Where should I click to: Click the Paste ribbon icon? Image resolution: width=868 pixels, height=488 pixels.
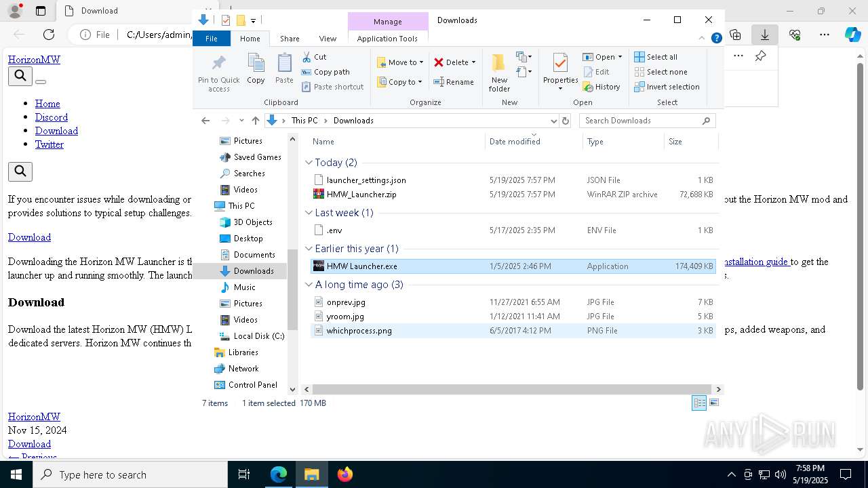(x=284, y=69)
